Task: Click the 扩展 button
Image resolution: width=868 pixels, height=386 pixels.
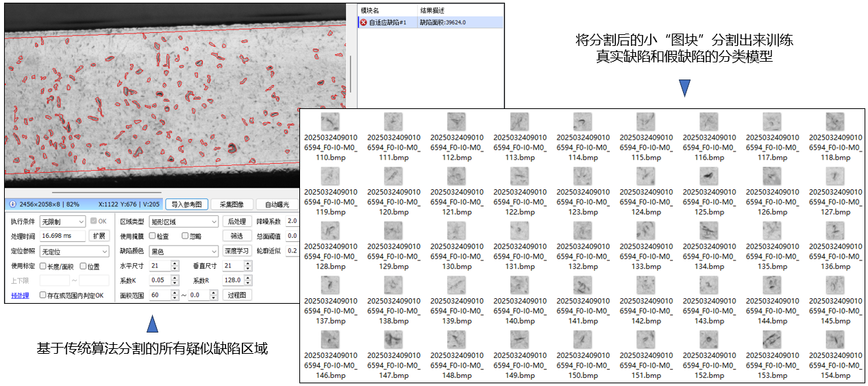Action: [99, 236]
